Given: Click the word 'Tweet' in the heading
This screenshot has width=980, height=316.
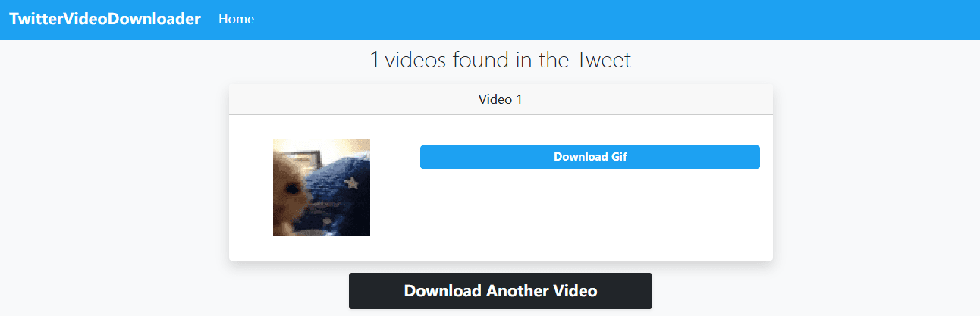Looking at the screenshot, I should point(602,60).
